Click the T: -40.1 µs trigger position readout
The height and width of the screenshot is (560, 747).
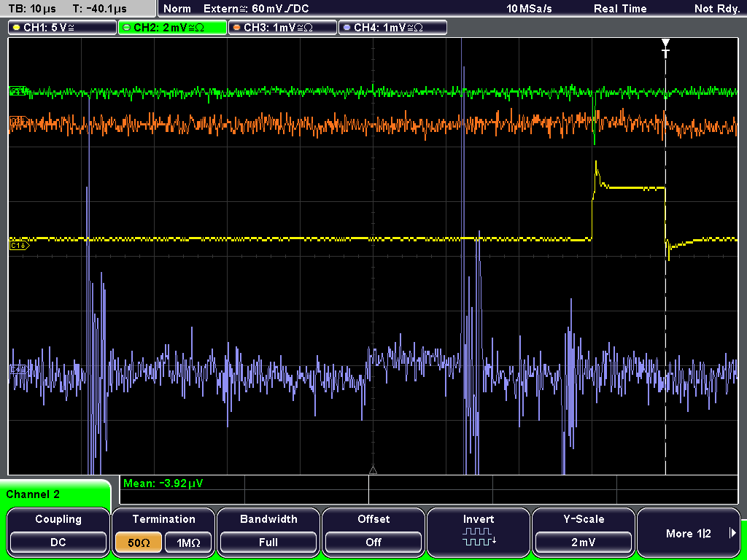coord(100,9)
